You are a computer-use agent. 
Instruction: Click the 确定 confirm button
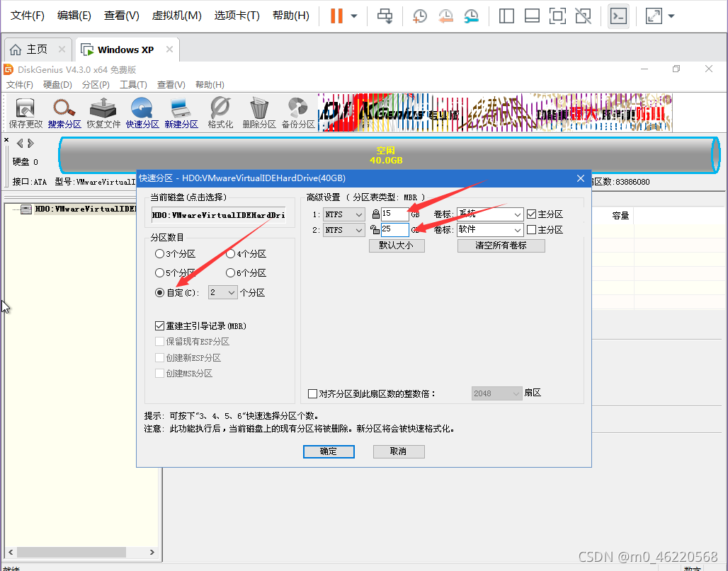tap(329, 451)
